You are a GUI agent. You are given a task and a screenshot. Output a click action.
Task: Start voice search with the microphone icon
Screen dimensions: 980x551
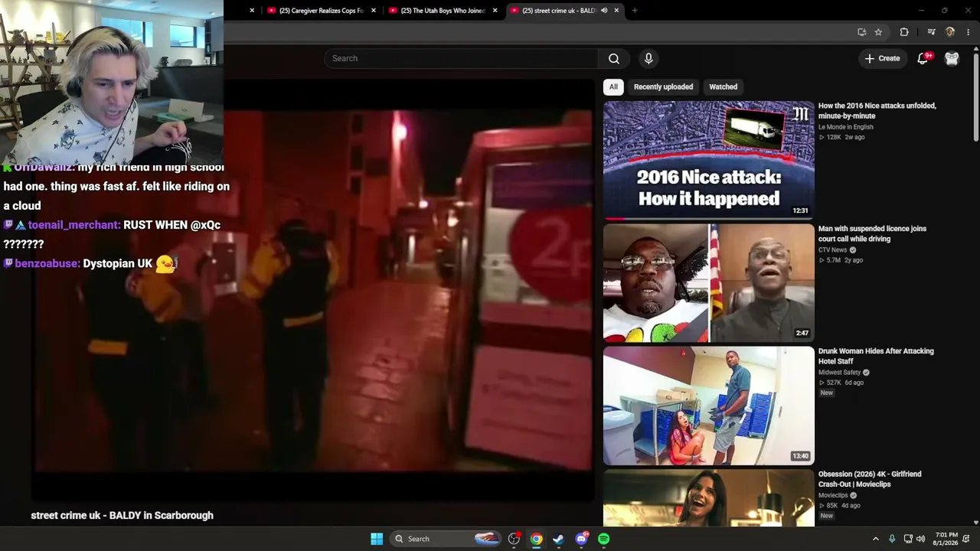648,58
